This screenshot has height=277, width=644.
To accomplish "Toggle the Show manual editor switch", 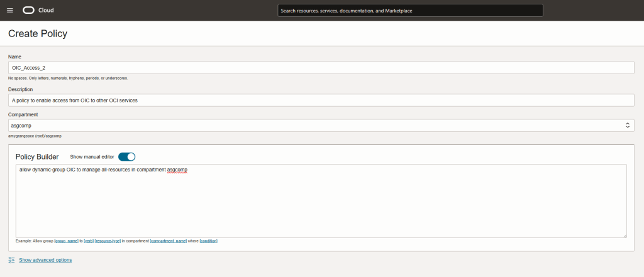I will tap(126, 156).
